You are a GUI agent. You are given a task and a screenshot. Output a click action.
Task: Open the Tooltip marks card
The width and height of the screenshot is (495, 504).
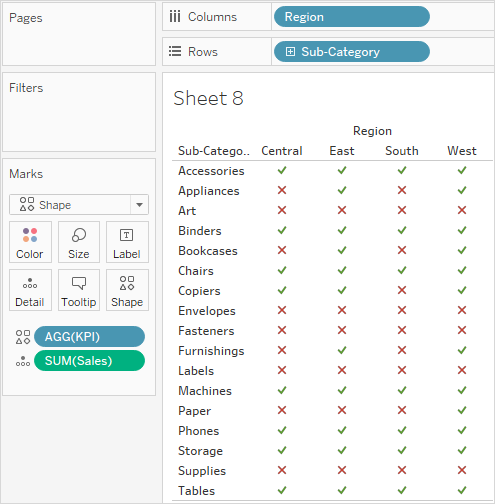79,290
